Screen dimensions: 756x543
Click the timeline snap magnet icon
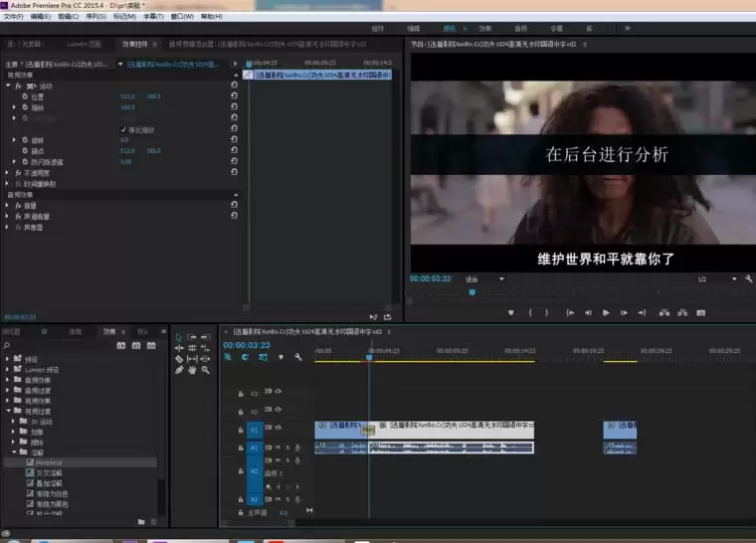pos(245,357)
